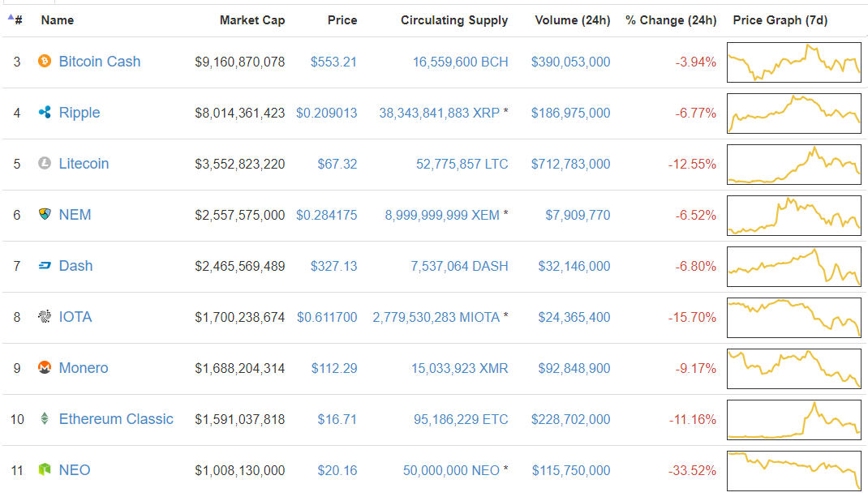Open the Bitcoin Cash name link
Image resolution: width=868 pixels, height=501 pixels.
(x=100, y=62)
